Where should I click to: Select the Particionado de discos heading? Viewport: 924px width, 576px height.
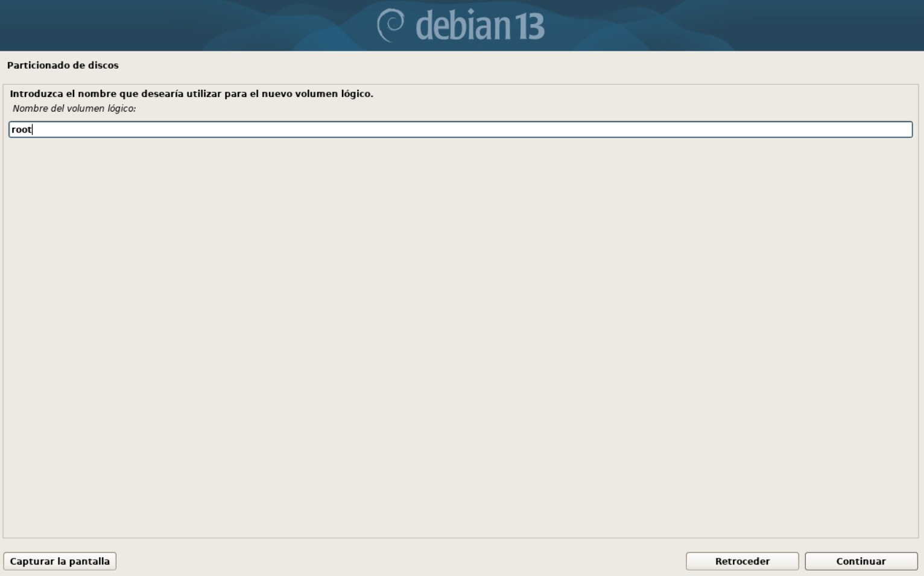click(x=63, y=65)
